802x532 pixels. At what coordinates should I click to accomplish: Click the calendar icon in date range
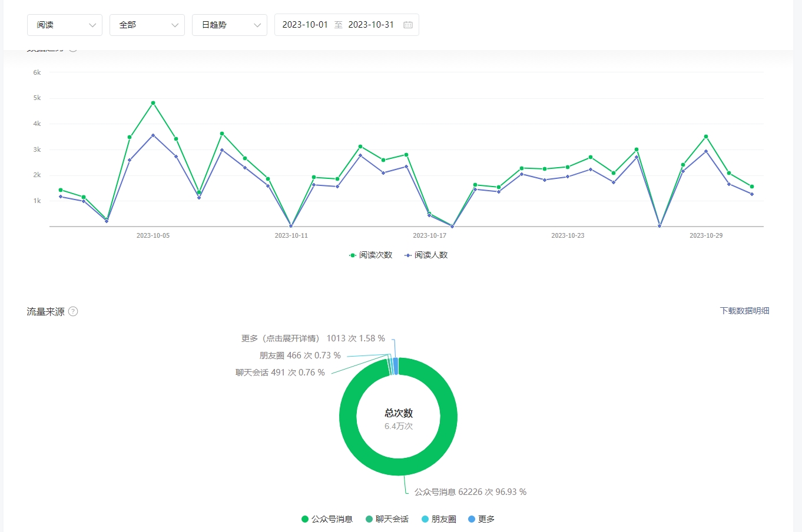tap(408, 25)
